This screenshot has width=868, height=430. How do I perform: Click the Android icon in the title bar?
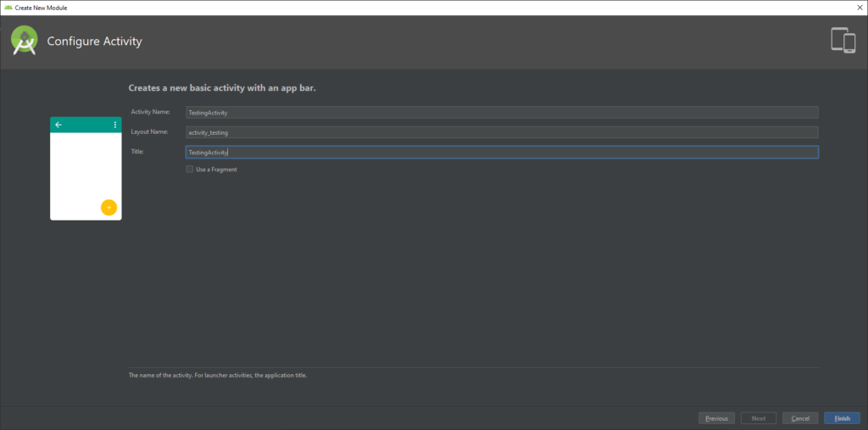point(8,8)
